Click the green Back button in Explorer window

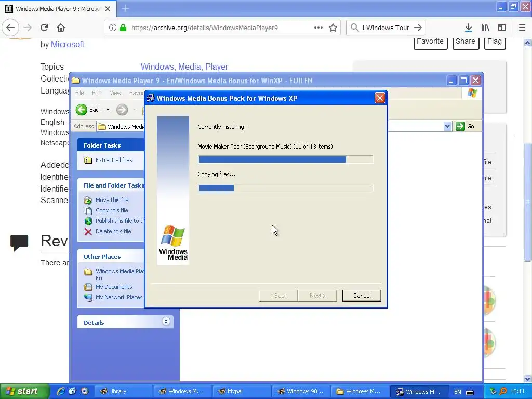pyautogui.click(x=88, y=110)
